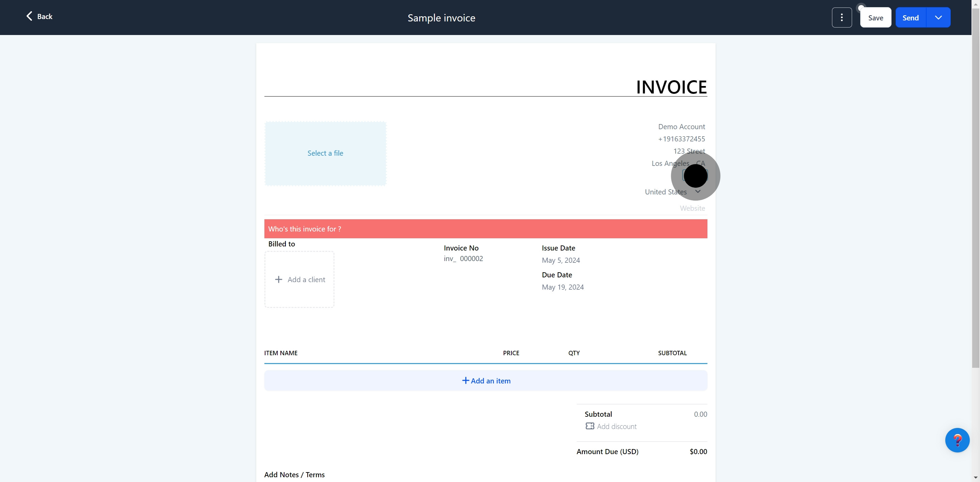Open the blue help question-mark bubble

click(957, 440)
